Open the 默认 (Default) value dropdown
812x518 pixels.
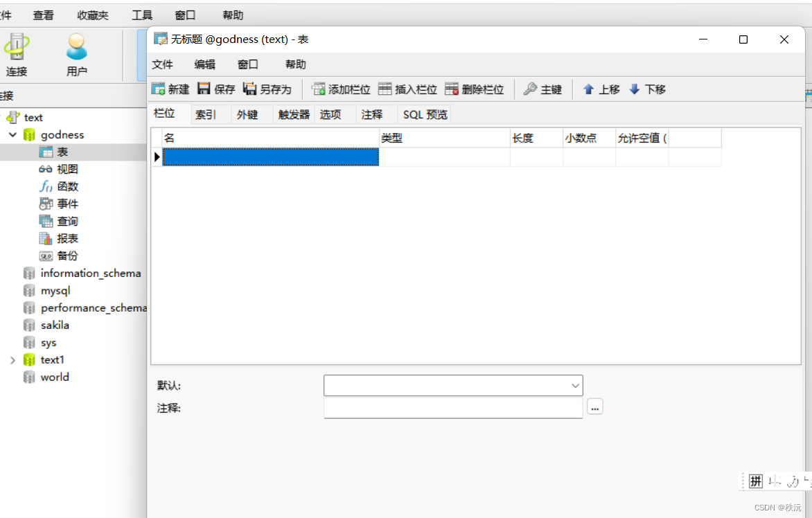click(x=575, y=385)
